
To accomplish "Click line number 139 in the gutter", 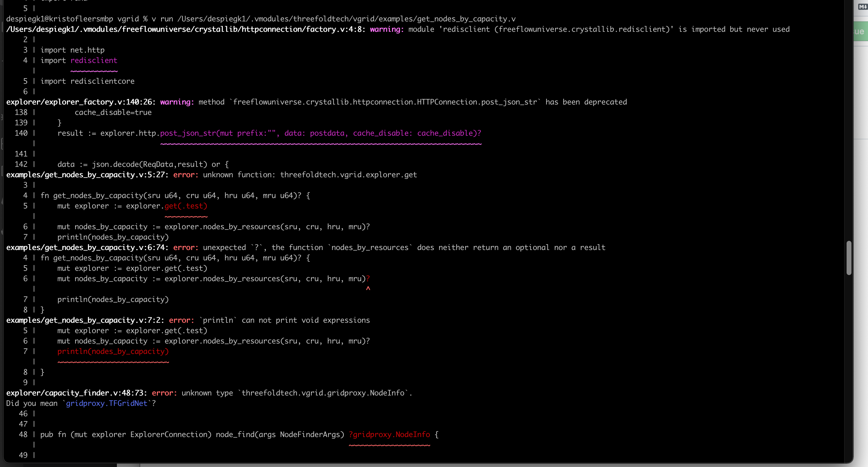I will click(21, 123).
